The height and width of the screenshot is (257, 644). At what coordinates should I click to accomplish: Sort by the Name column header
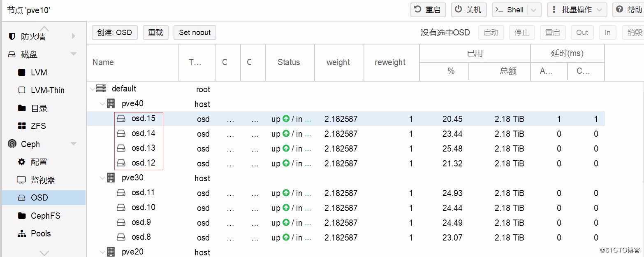click(132, 63)
